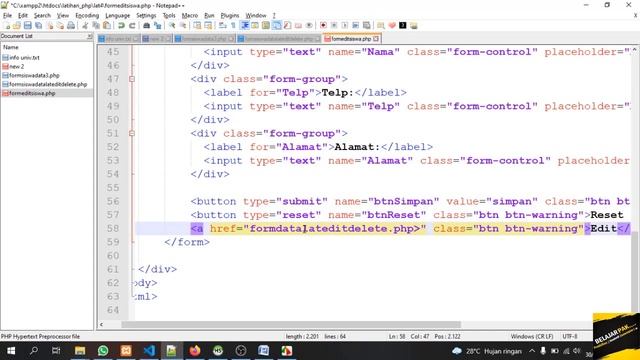This screenshot has width=640, height=360.
Task: Toggle the Document List panel icon
Action: pyautogui.click(x=277, y=25)
